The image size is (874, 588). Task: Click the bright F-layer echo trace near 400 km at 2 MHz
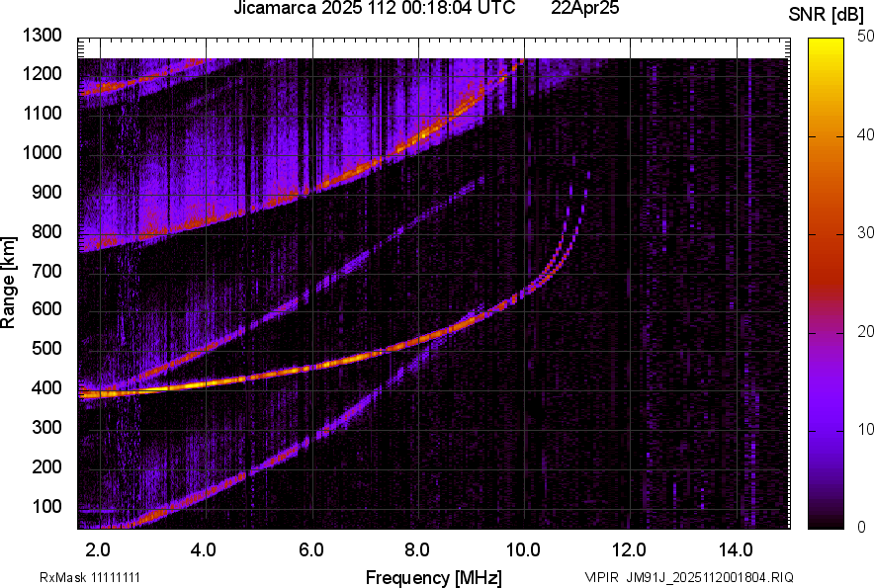coord(101,393)
